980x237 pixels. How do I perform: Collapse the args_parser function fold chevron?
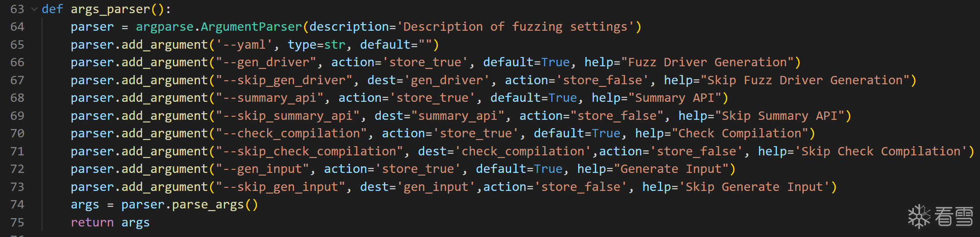pos(34,9)
